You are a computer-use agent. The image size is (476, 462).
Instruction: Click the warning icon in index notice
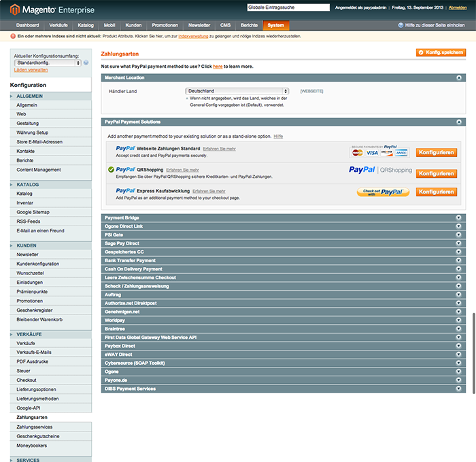tap(13, 36)
